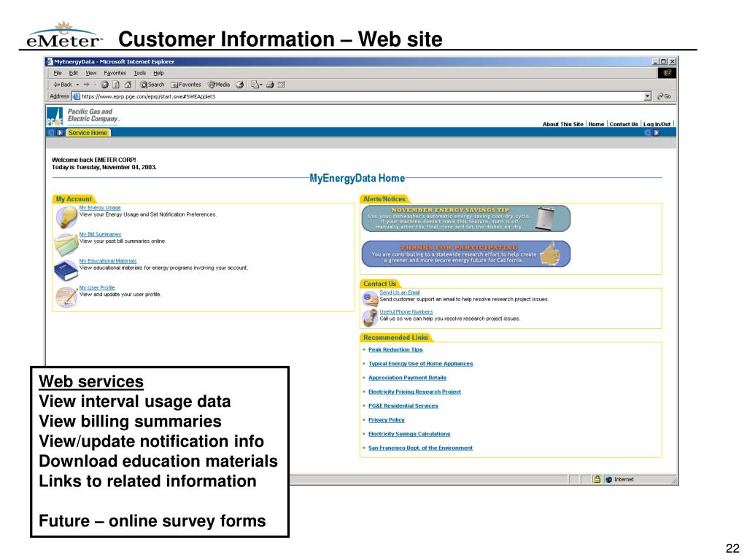Viewport: 747px width, 560px height.
Task: Open the My Educational Materials link
Action: tap(108, 261)
